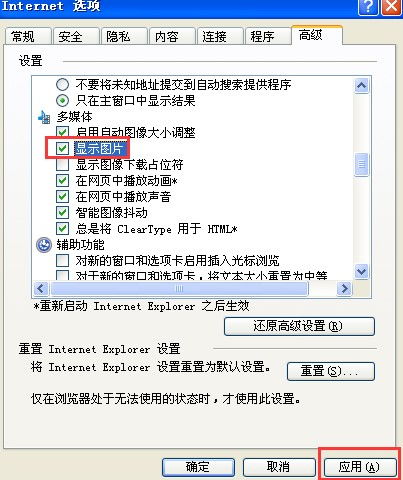
Task: Click the list's scroll up arrow
Action: pyautogui.click(x=362, y=86)
